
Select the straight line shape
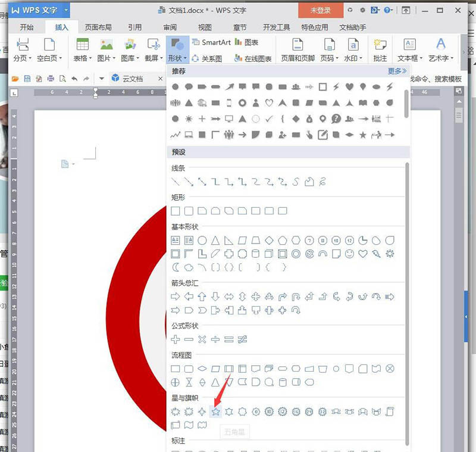pyautogui.click(x=176, y=182)
